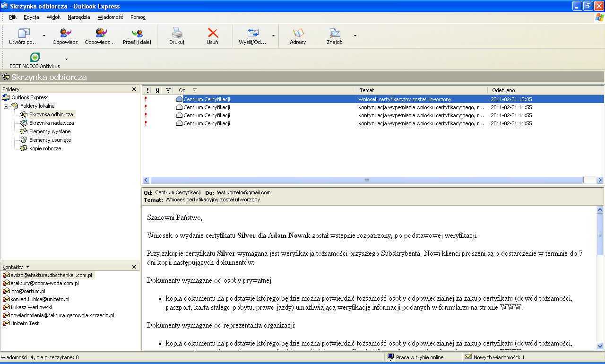The image size is (605, 364).
Task: Open the Edycja menu
Action: click(31, 17)
